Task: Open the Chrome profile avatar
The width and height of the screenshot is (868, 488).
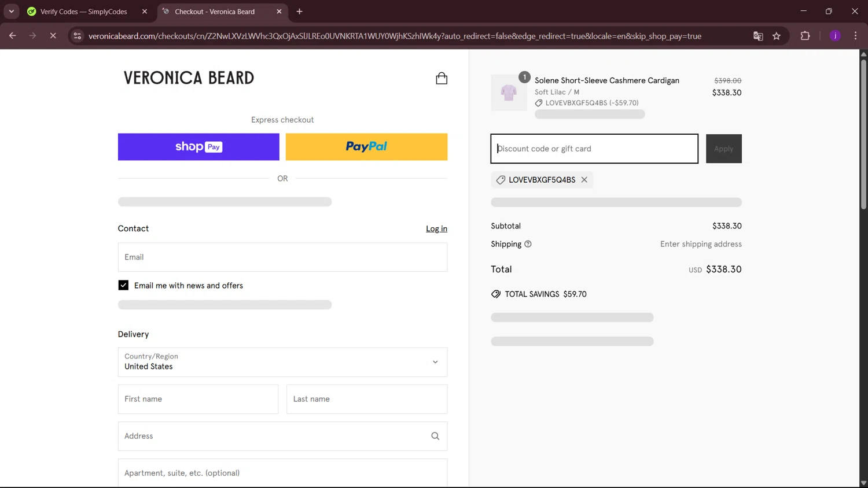Action: click(835, 36)
